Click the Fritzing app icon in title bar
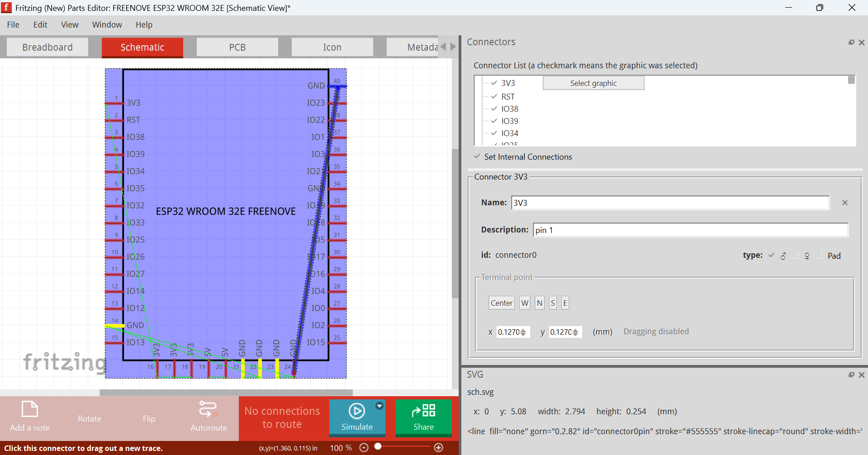This screenshot has height=455, width=868. (6, 7)
